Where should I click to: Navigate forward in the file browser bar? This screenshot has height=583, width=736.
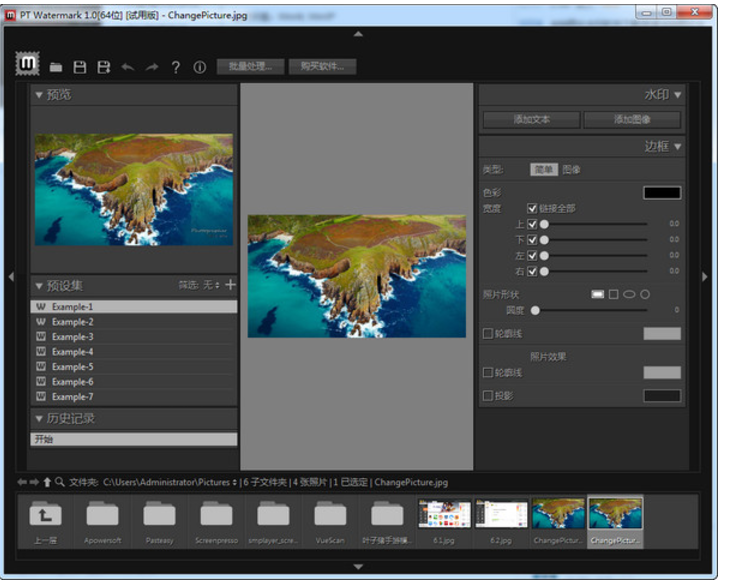[34, 482]
